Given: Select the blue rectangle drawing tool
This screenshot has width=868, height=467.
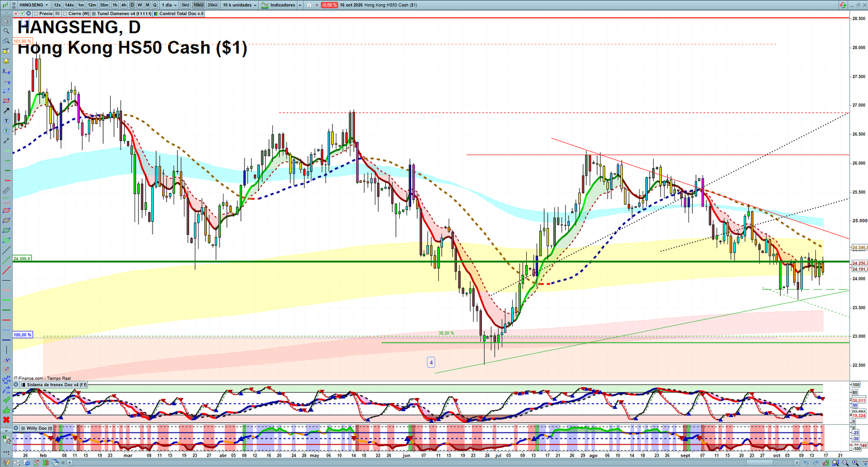Looking at the screenshot, I should tap(6, 91).
